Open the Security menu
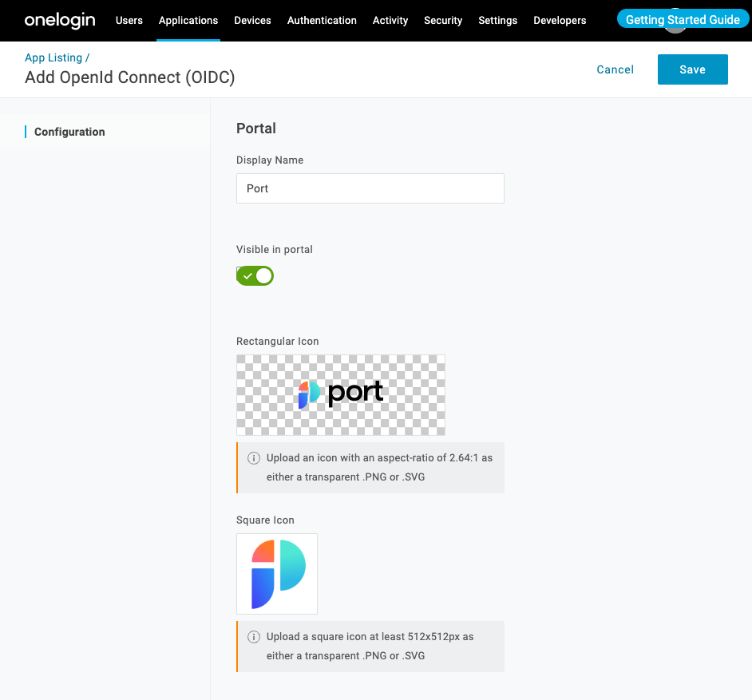The height and width of the screenshot is (700, 752). [443, 20]
